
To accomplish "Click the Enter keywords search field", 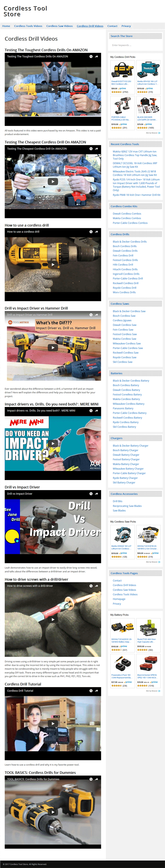I will [135, 45].
